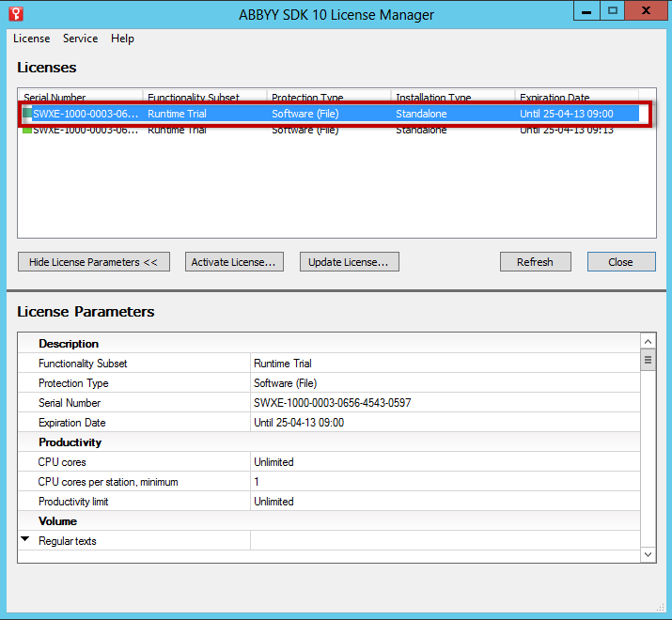Expand the Regular texts row arrow

(x=25, y=539)
